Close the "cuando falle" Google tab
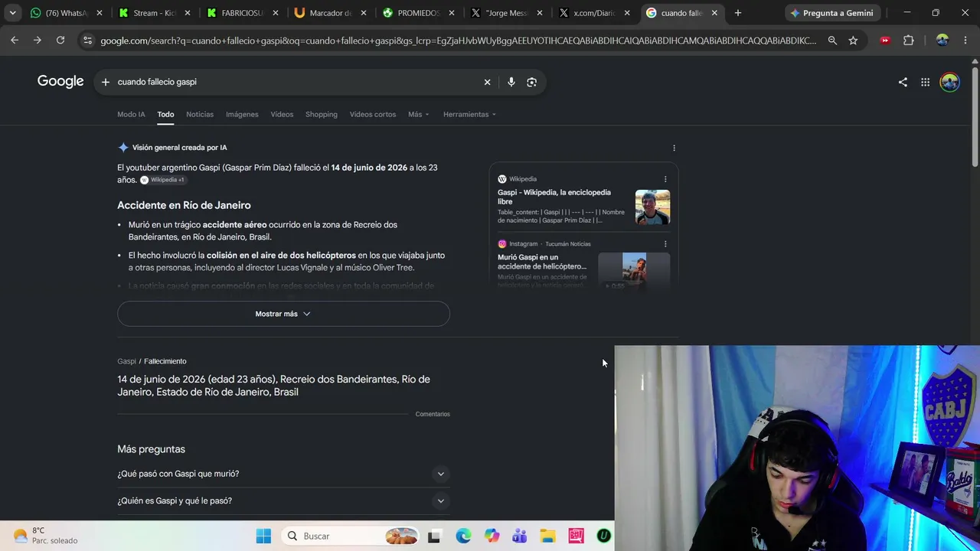The image size is (980, 551). (x=714, y=13)
